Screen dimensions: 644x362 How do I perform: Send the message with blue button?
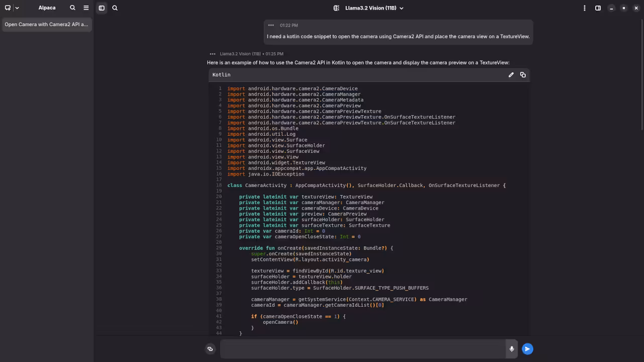[x=527, y=349]
